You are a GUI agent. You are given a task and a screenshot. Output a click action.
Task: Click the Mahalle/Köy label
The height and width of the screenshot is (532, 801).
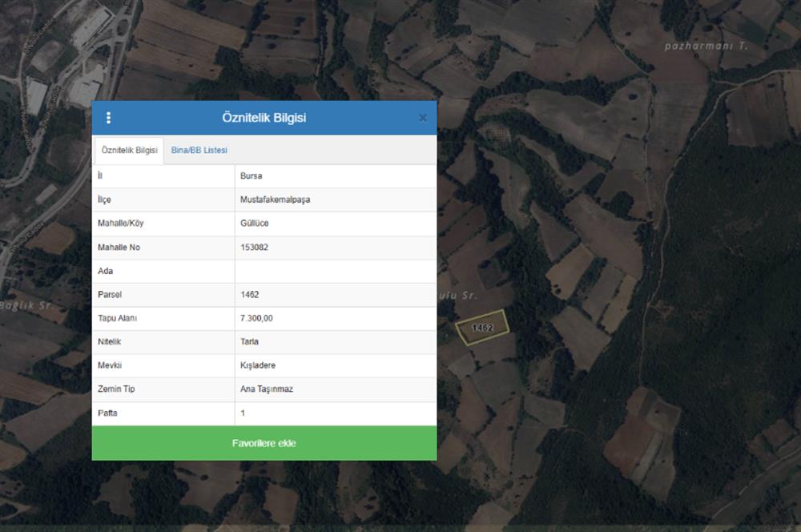121,224
